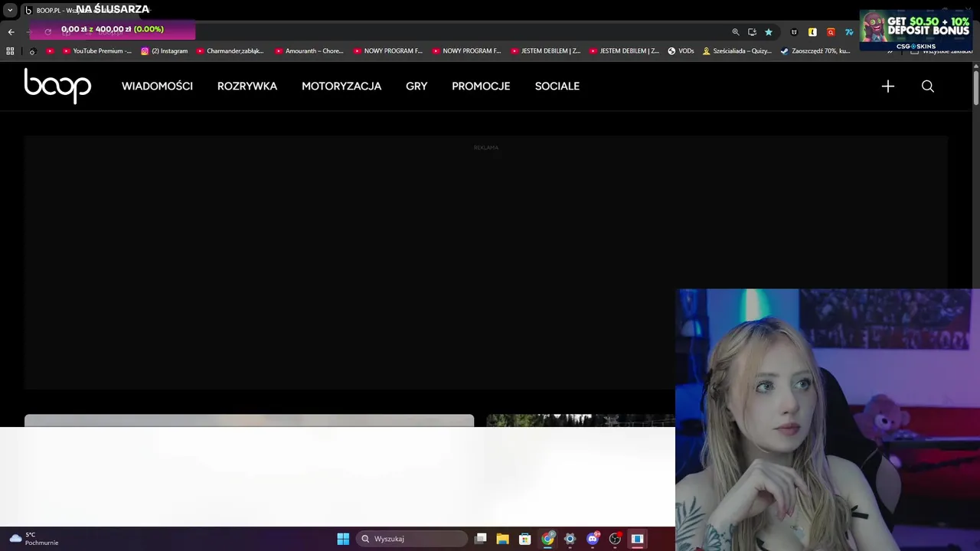The height and width of the screenshot is (551, 980).
Task: Open the Windows Start menu
Action: 343,539
